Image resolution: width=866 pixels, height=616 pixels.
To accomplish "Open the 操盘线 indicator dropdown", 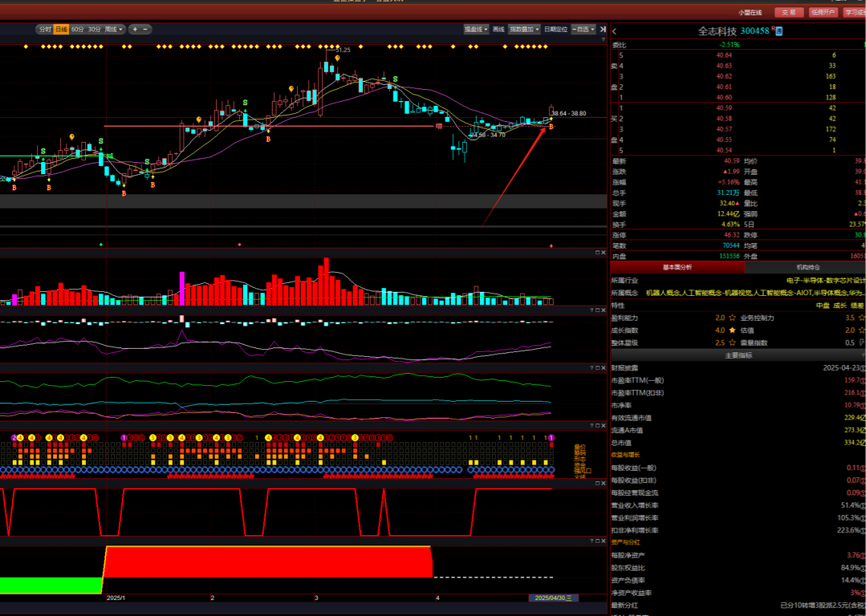I will pos(476,29).
